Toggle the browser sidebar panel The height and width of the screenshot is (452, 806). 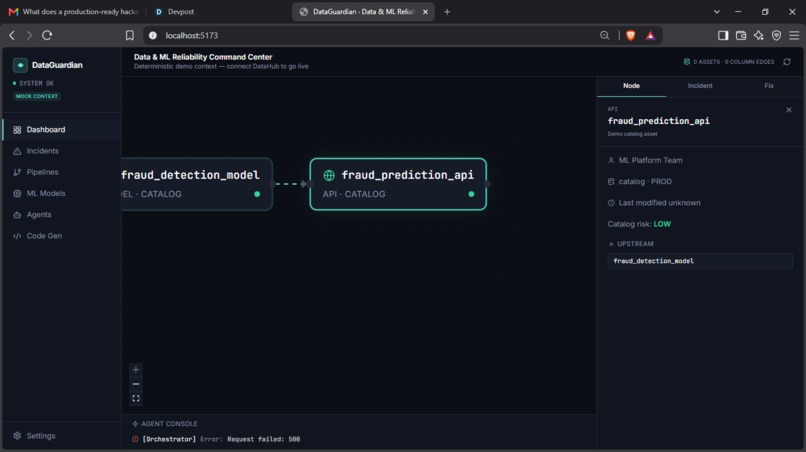click(723, 35)
